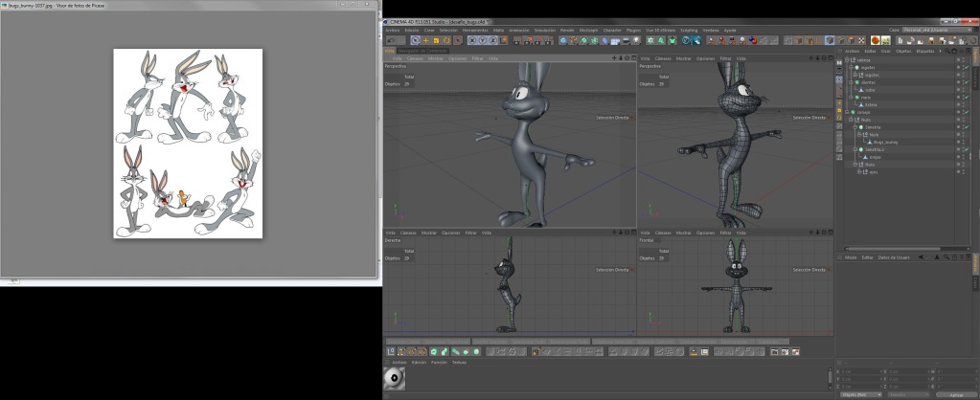Collapse the Simetría tree node
The image size is (980, 400).
pos(855,127)
